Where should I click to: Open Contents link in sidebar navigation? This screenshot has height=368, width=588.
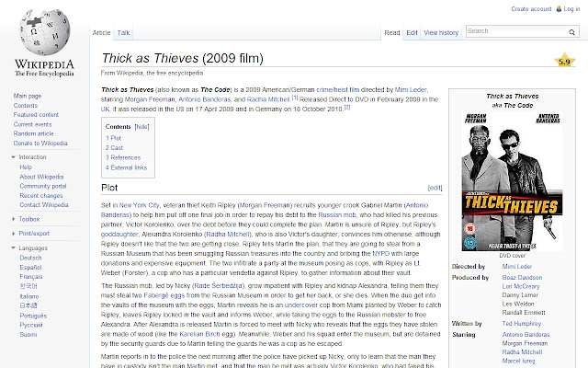coord(26,106)
